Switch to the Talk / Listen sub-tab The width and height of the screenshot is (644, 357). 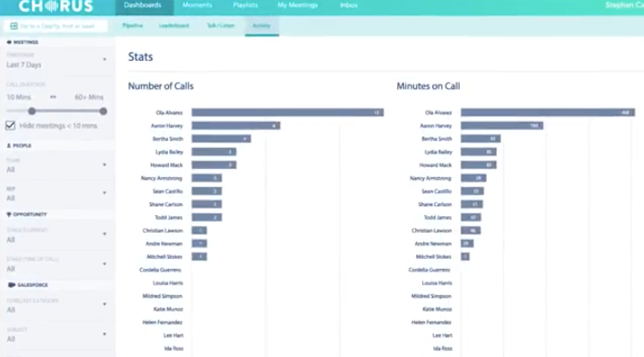pos(221,25)
